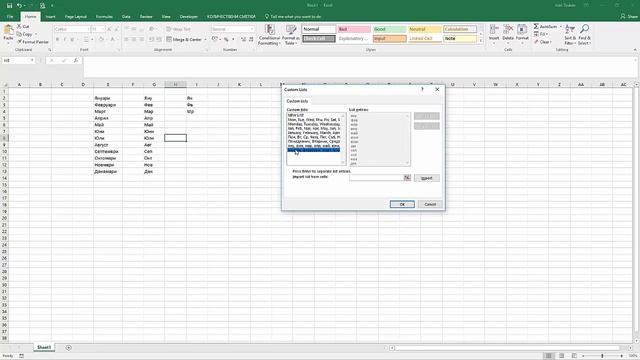Image resolution: width=640 pixels, height=360 pixels.
Task: Toggle Italic formatting
Action: point(64,40)
